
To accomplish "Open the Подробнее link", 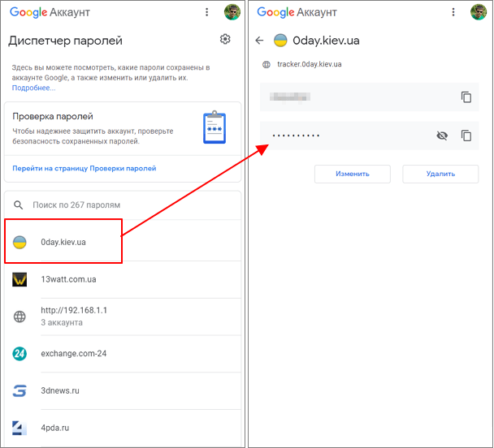I will (33, 88).
